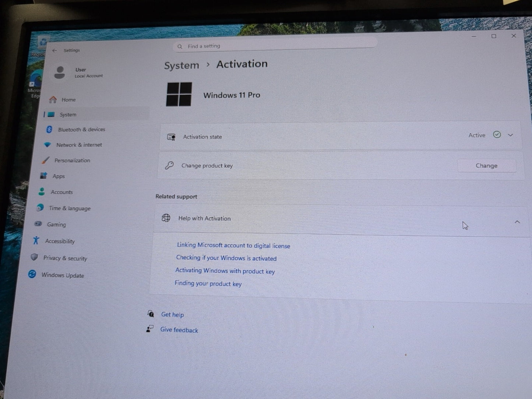Screen dimensions: 532x399
Task: Expand the Activation state chevron
Action: [510, 135]
